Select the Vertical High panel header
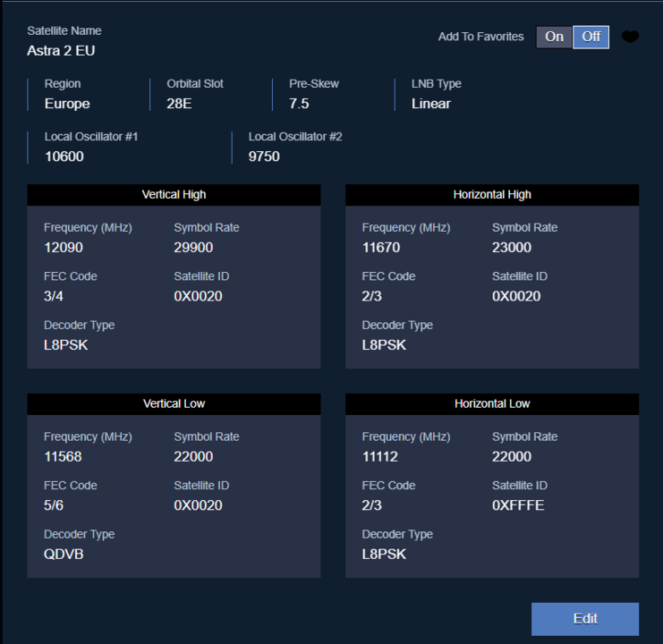Screen dimensions: 663x644 [174, 194]
